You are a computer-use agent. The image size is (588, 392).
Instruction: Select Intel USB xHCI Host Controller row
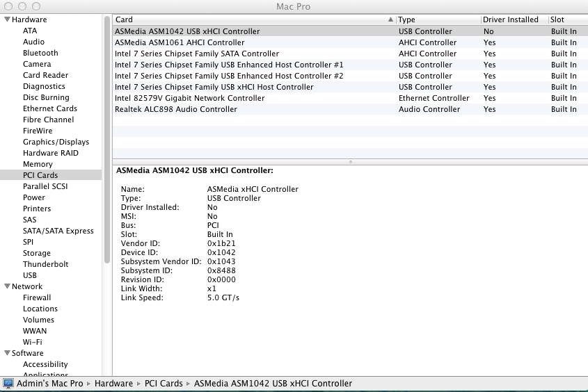coord(350,87)
